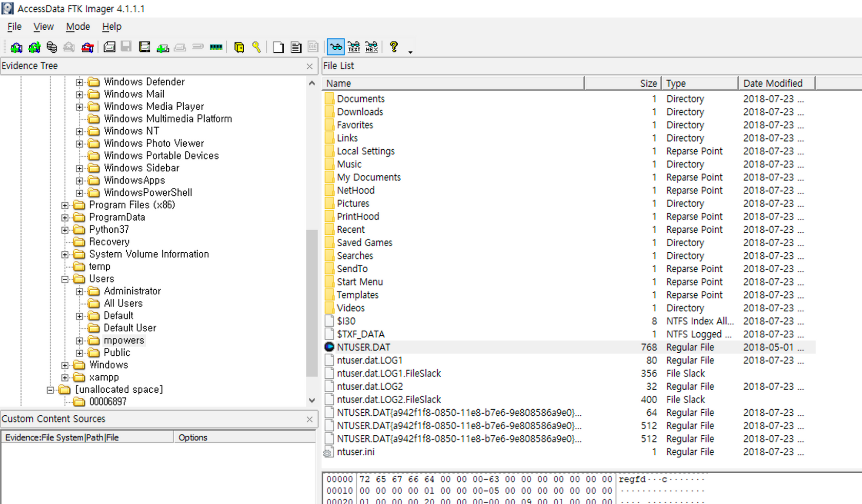Click the ntuser.ini gear file icon
Screen dimensions: 862x504
coord(328,452)
